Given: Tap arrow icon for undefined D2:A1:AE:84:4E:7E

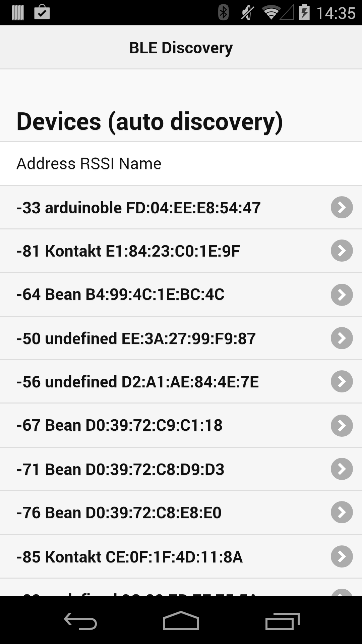Looking at the screenshot, I should 342,381.
